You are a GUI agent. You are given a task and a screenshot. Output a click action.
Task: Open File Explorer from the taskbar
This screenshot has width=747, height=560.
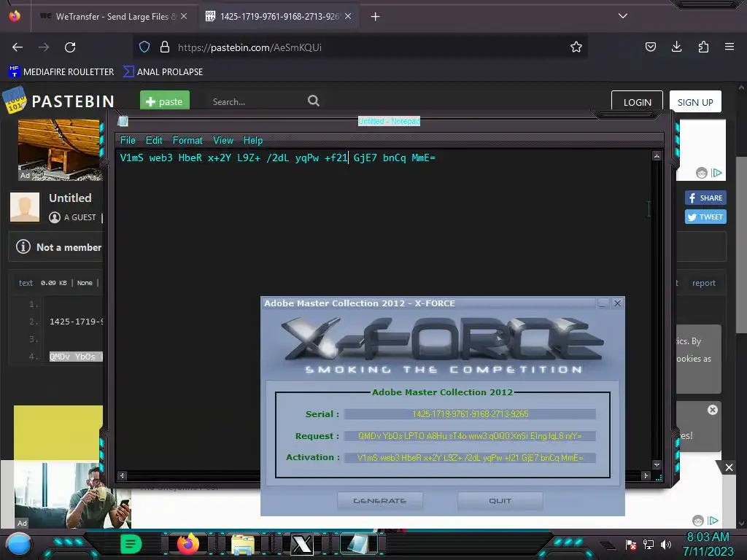(243, 544)
